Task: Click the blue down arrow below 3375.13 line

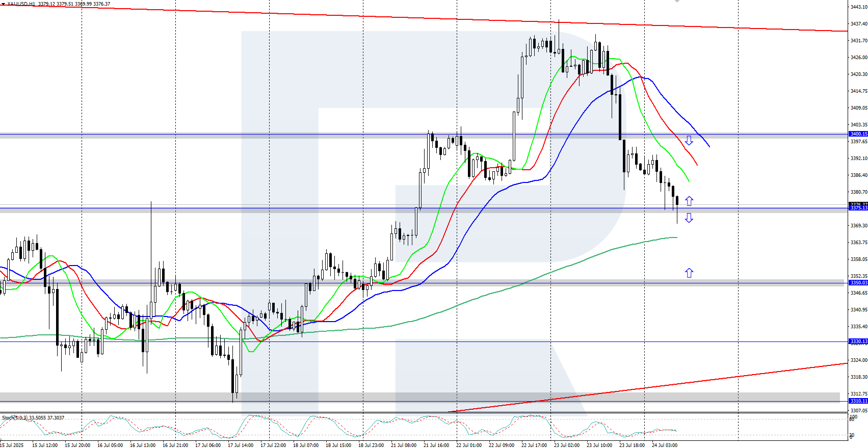Action: point(689,218)
